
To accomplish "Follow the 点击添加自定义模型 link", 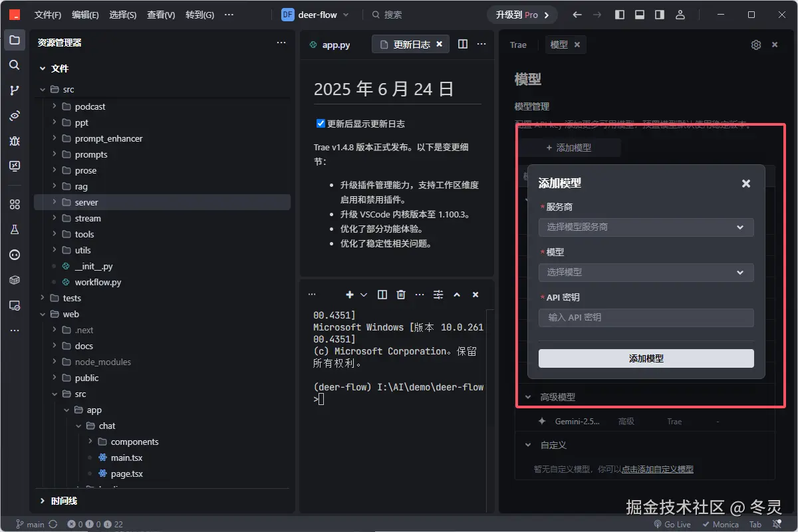I will tap(657, 469).
